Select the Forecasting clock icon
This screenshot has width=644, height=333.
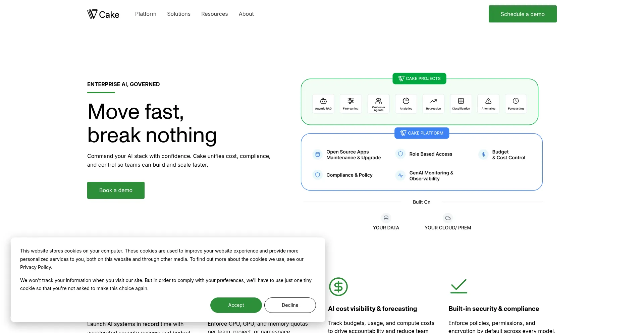pyautogui.click(x=516, y=101)
